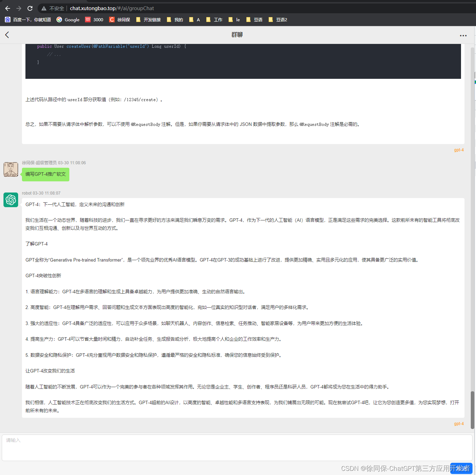476x475 pixels.
Task: Click the blue 发送 send button
Action: coord(461,468)
